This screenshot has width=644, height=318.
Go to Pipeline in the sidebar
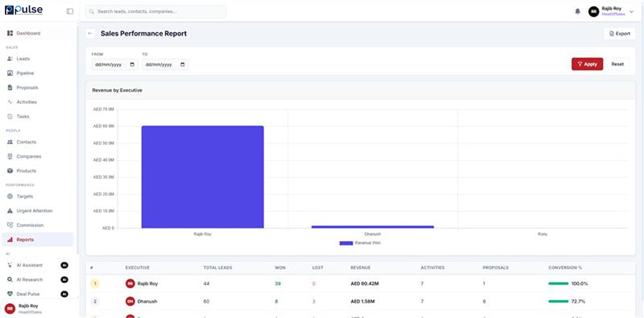coord(25,73)
